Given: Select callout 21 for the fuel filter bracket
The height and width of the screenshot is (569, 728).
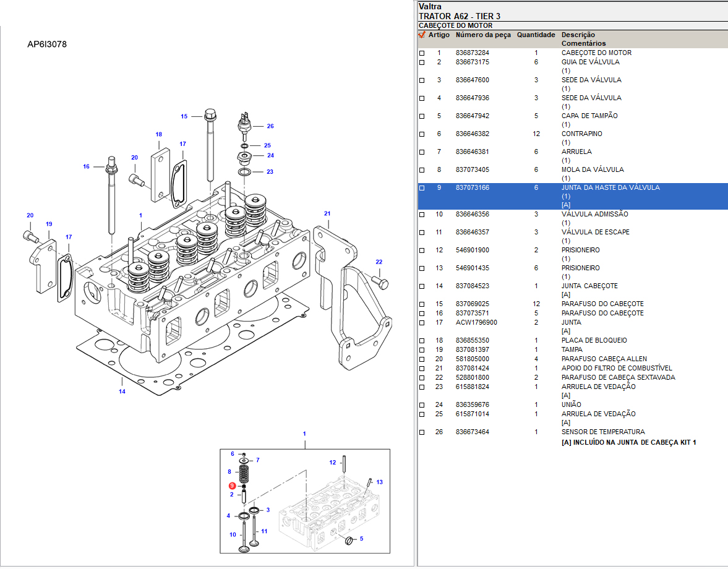Looking at the screenshot, I should [327, 214].
